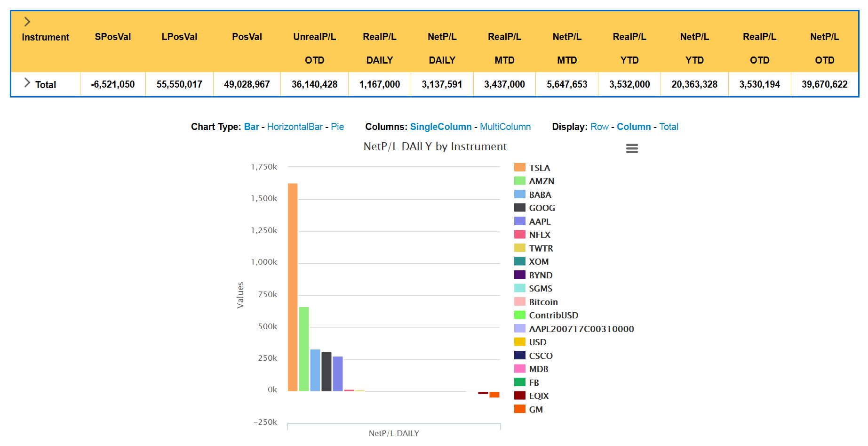Click the green AMZN bar in chart
The width and height of the screenshot is (868, 446).
pyautogui.click(x=304, y=349)
